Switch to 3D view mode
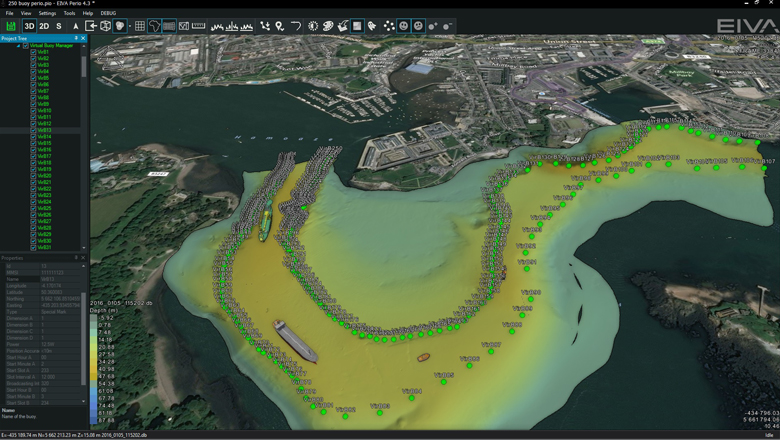 [x=29, y=26]
